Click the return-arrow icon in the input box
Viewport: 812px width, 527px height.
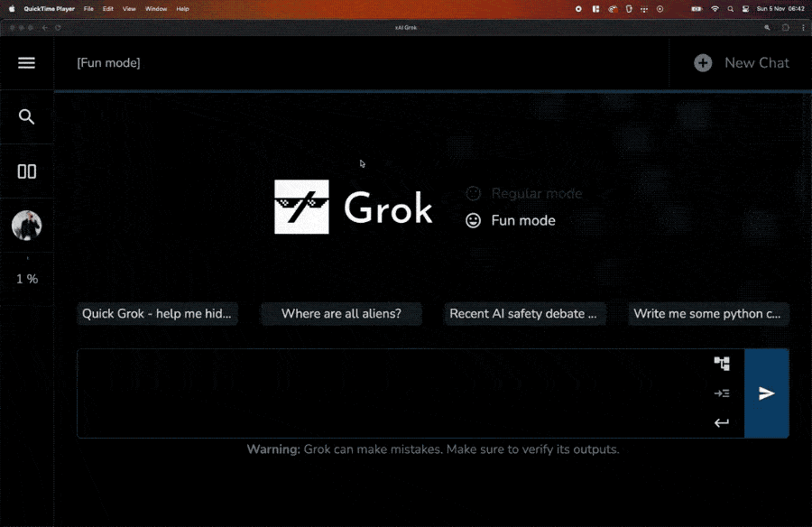[x=722, y=423]
